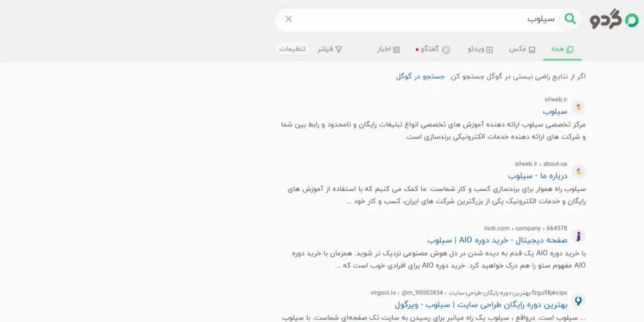Click snippet starting با خرید دوره AIO

[438, 260]
